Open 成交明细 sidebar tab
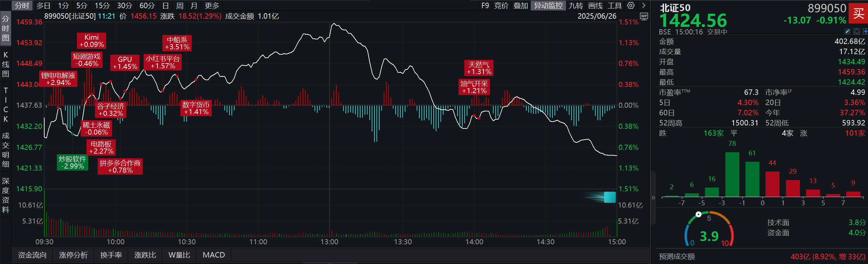Image resolution: width=868 pixels, height=264 pixels. [x=5, y=150]
